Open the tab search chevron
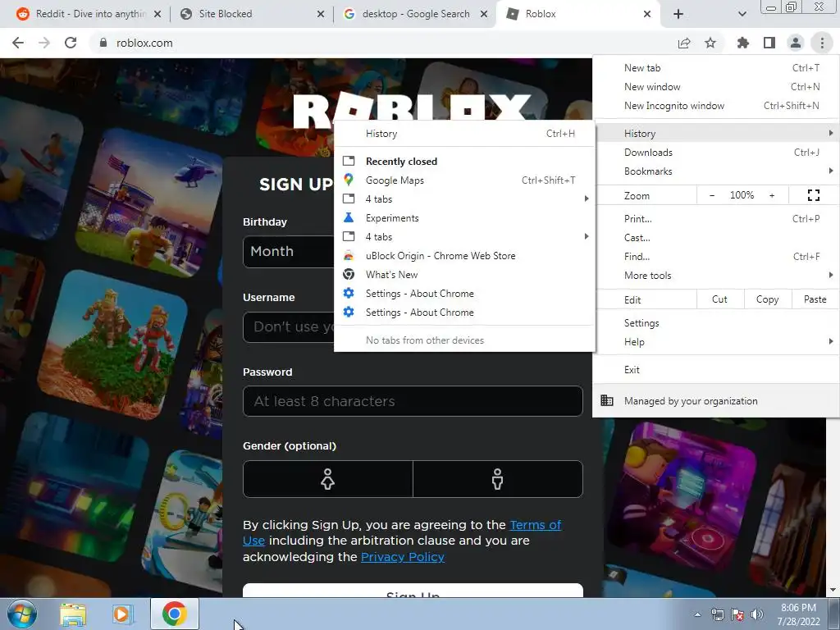 [742, 14]
